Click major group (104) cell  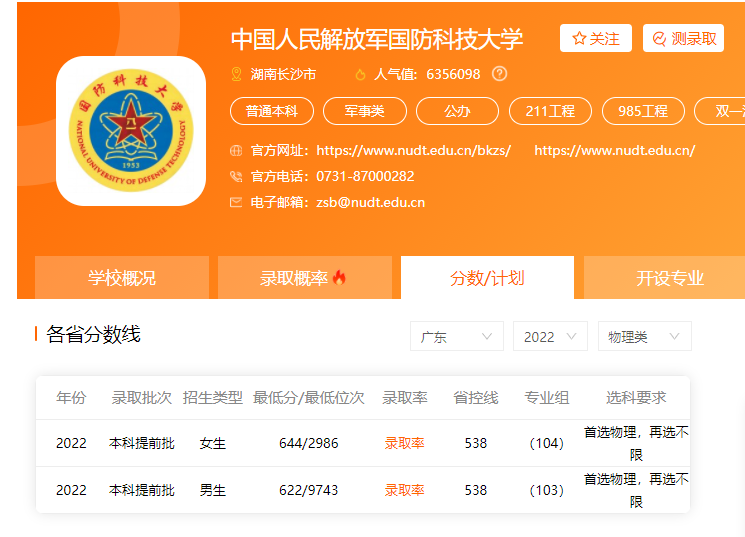(546, 443)
